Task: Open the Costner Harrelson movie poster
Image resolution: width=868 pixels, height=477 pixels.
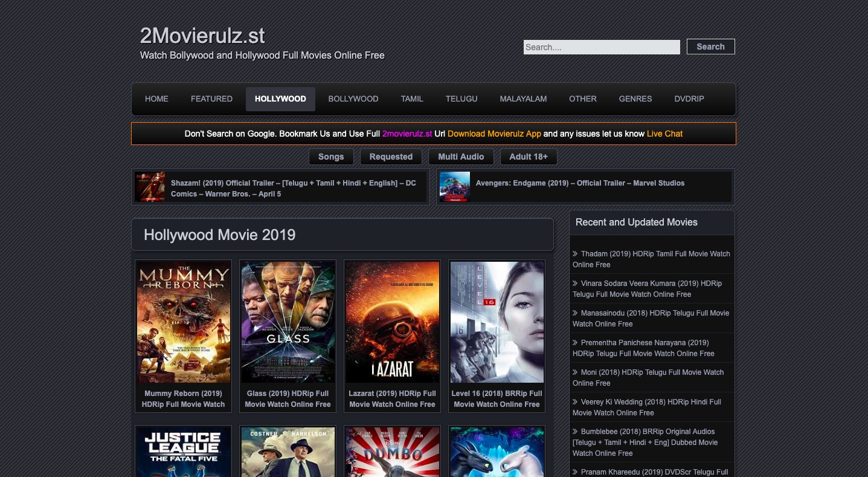Action: pyautogui.click(x=288, y=452)
